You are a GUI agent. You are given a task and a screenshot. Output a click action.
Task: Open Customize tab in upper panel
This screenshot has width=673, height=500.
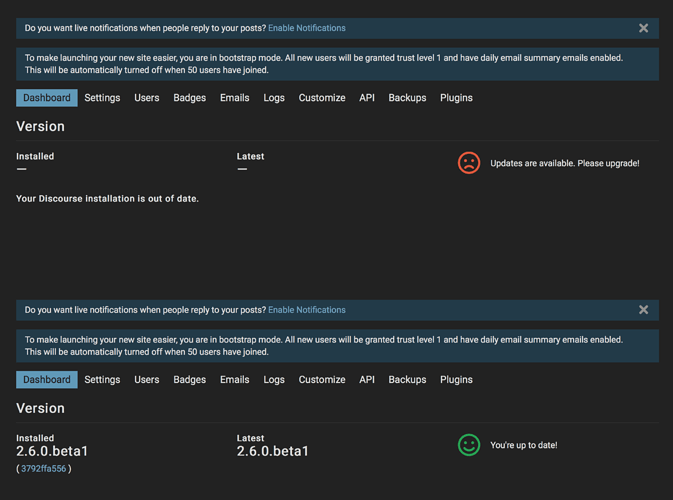click(322, 98)
